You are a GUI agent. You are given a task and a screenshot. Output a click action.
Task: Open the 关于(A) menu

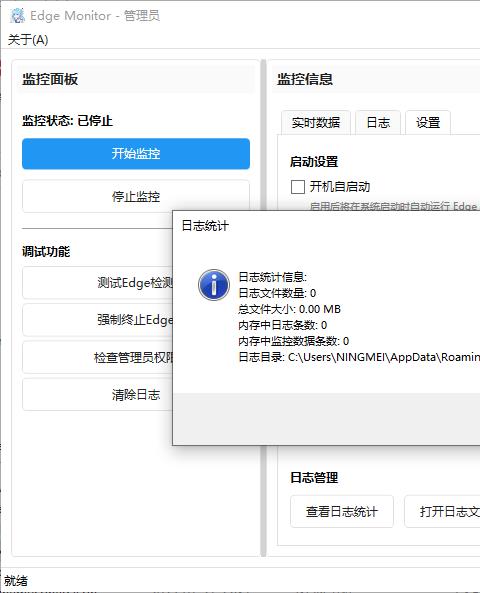(28, 40)
